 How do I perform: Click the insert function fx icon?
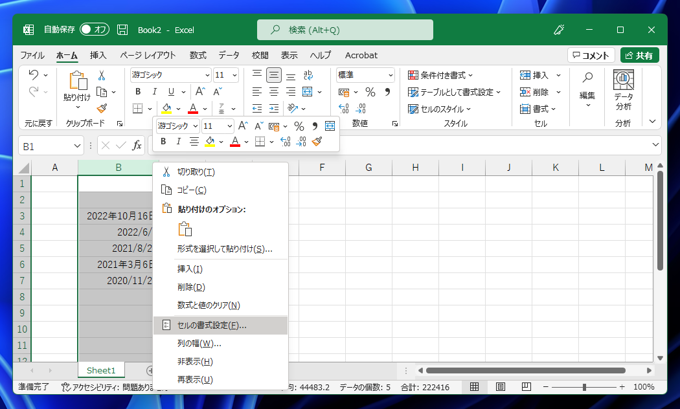click(x=137, y=146)
